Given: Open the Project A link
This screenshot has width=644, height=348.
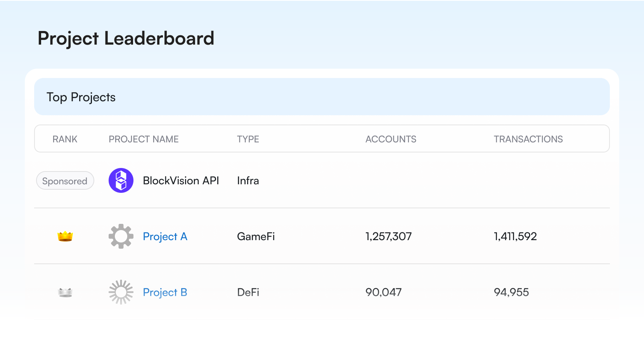Looking at the screenshot, I should [x=165, y=236].
